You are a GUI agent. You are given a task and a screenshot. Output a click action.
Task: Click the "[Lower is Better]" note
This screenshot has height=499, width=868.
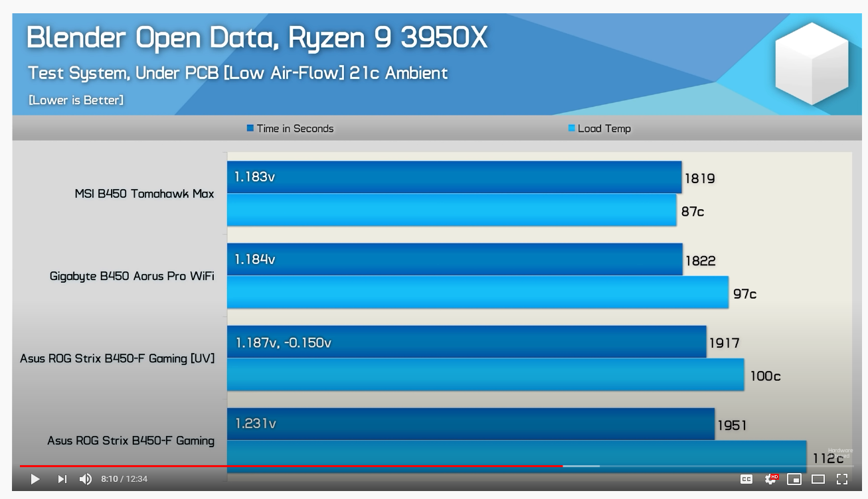click(76, 100)
